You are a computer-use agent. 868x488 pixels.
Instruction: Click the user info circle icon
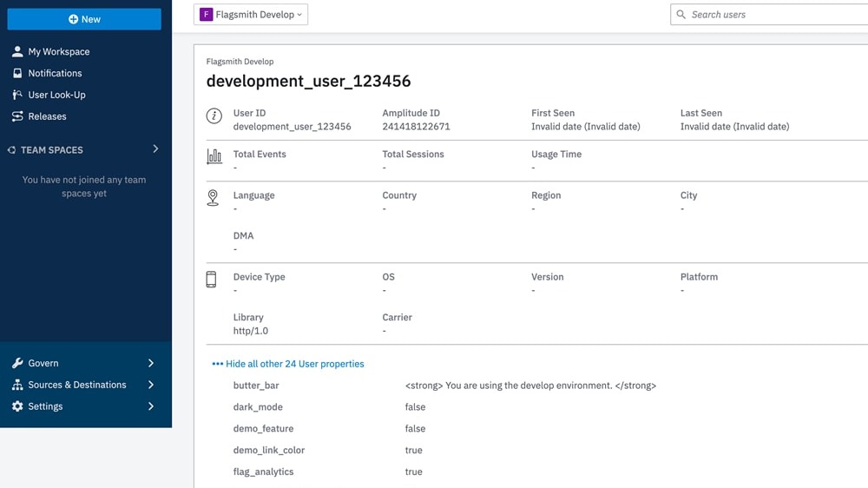click(x=214, y=115)
